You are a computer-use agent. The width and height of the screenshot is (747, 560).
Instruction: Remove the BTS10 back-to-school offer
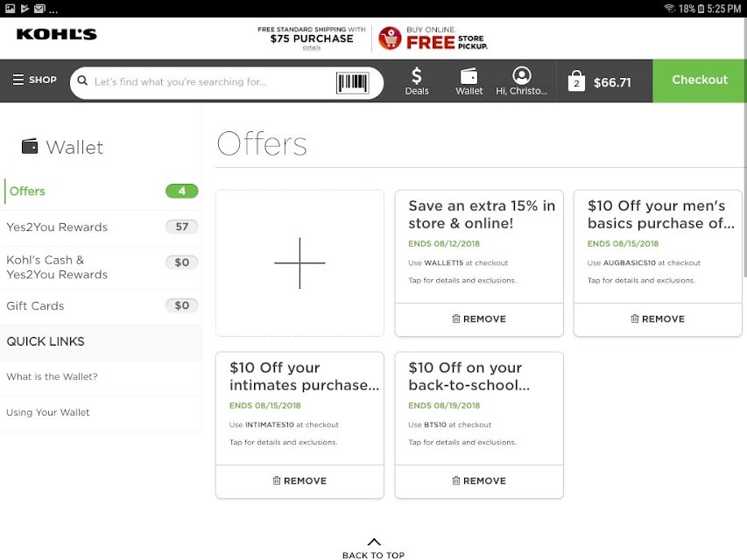(479, 480)
